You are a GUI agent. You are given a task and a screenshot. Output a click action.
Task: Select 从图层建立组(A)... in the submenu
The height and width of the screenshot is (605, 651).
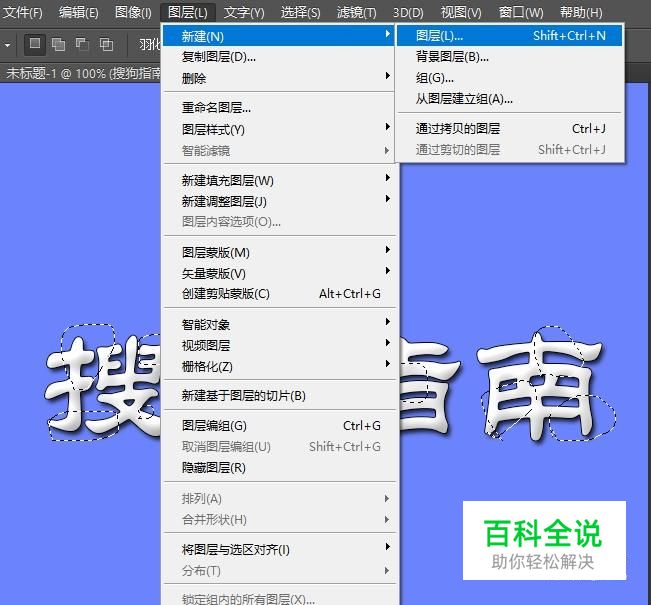509,99
